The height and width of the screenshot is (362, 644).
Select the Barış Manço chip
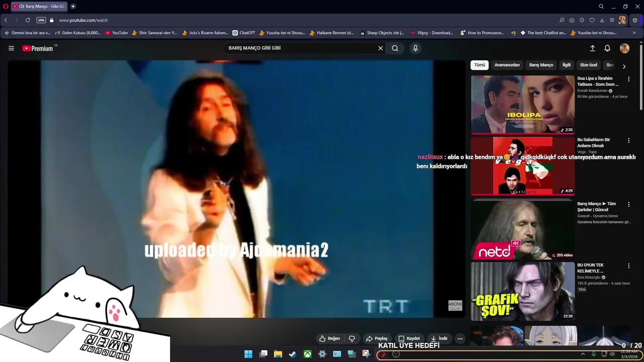click(541, 65)
